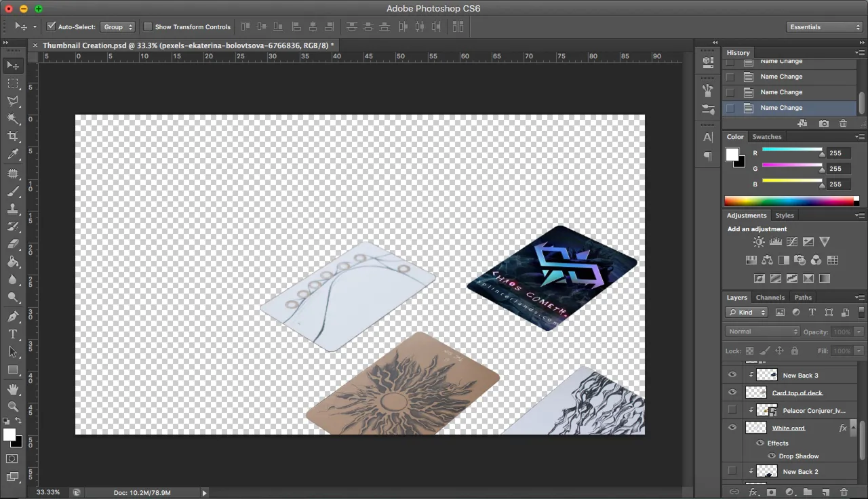Switch to the Paths tab
Screen dimensions: 868x499
[803, 298]
